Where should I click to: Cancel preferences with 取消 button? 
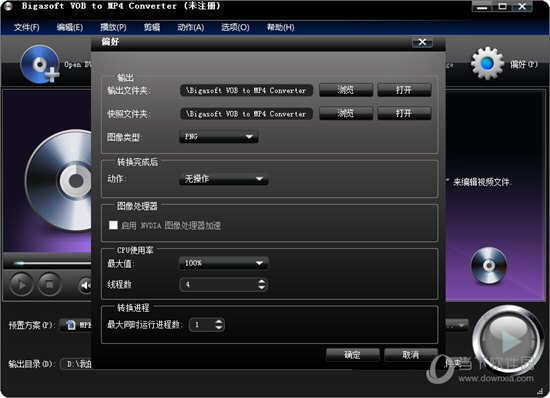tap(411, 355)
